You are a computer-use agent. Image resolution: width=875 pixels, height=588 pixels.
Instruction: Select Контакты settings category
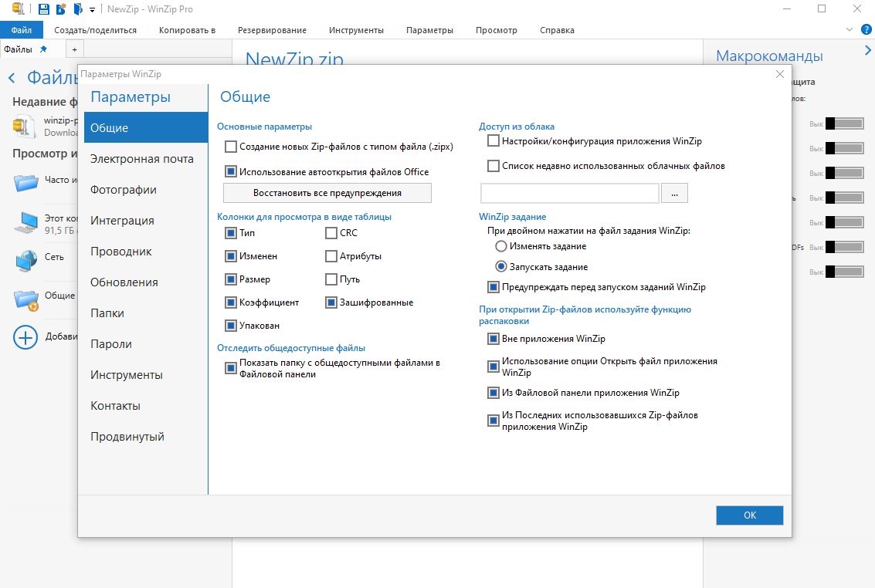point(146,406)
